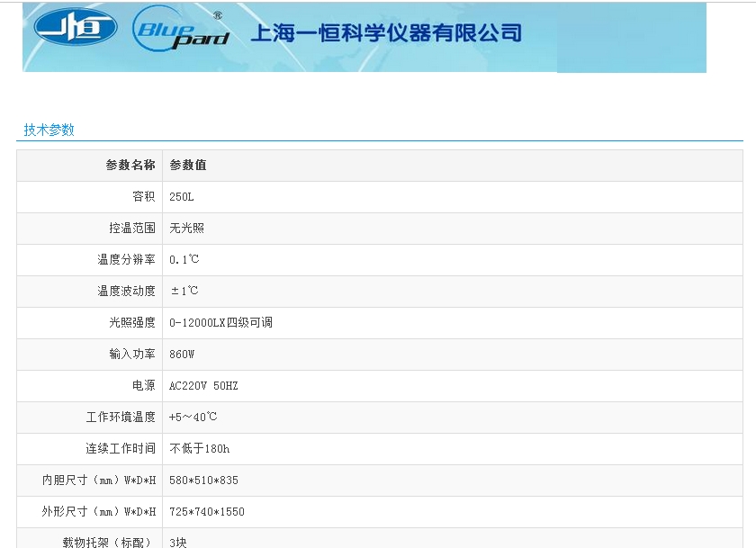756x548 pixels.
Task: Click the 725*740*1550 outer dimensions value
Action: coord(207,512)
